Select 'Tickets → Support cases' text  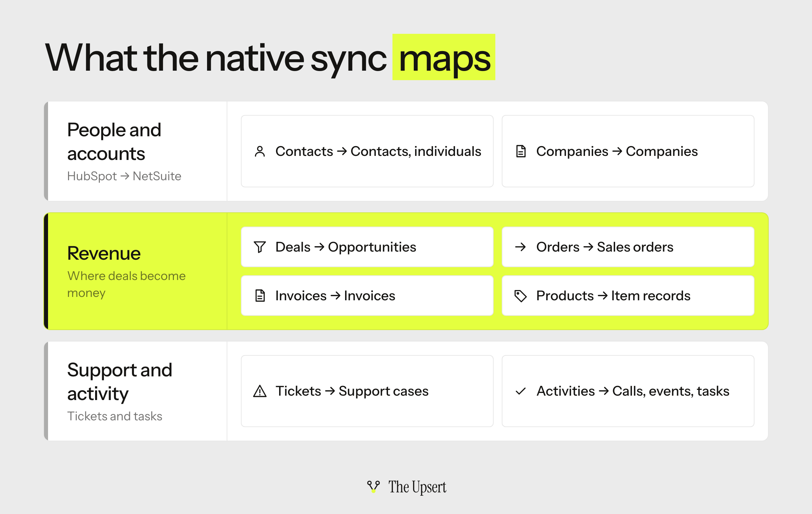click(352, 391)
